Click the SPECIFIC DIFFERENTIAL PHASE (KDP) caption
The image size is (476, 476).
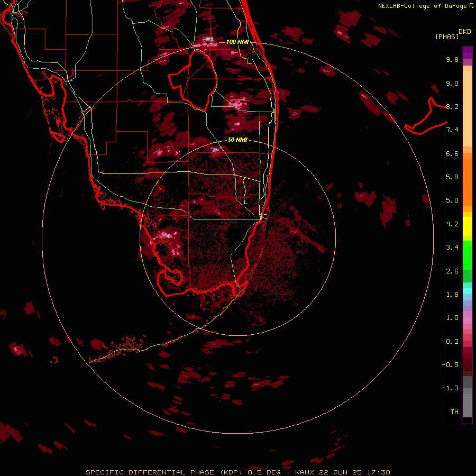pyautogui.click(x=164, y=472)
